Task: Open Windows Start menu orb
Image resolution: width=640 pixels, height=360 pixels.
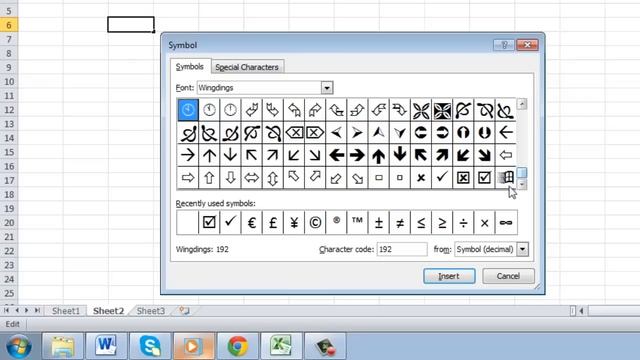Action: pos(18,346)
